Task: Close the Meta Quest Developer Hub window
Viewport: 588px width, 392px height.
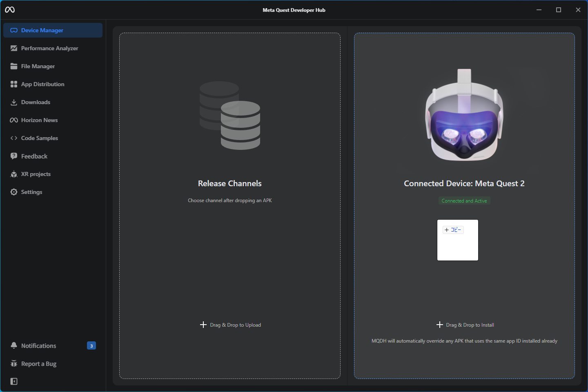Action: 578,10
